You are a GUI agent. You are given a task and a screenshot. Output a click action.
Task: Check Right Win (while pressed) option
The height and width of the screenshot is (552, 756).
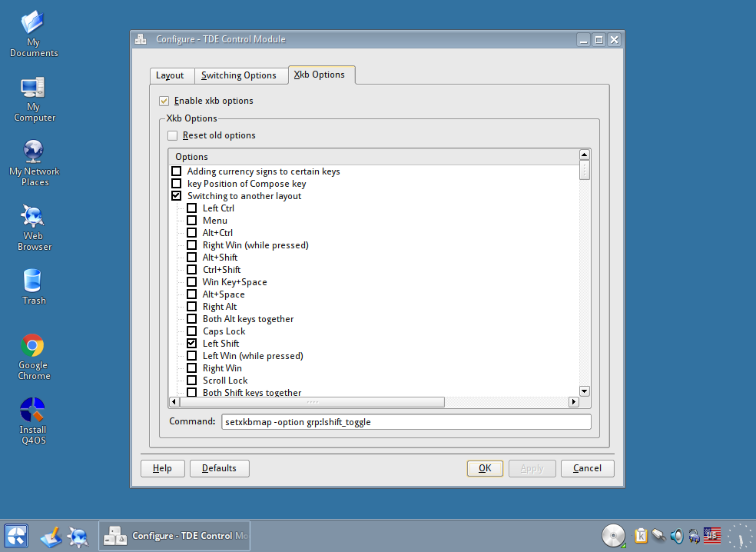tap(192, 245)
